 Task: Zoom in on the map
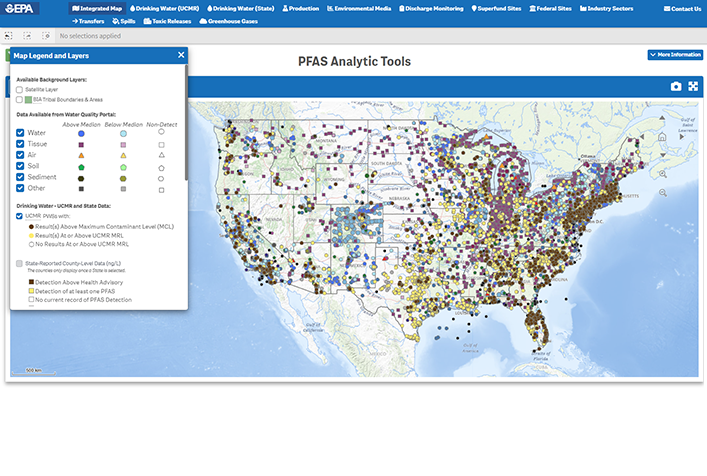coord(662,173)
